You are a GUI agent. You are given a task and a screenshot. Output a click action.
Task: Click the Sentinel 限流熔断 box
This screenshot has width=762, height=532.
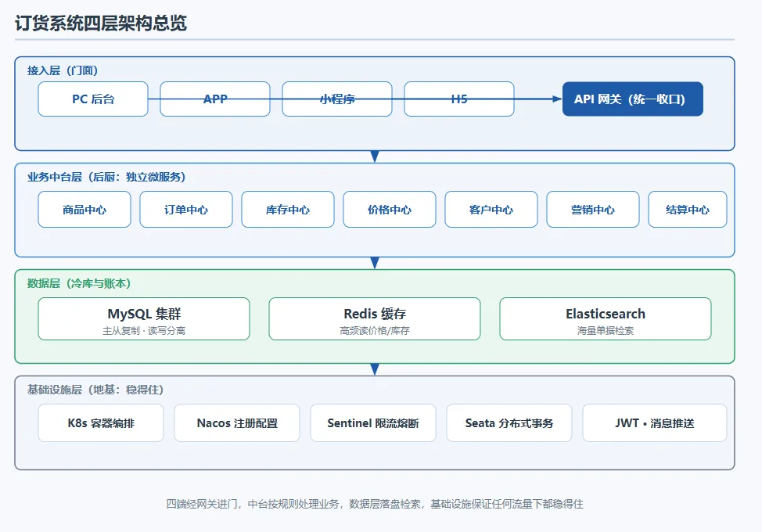tap(372, 422)
